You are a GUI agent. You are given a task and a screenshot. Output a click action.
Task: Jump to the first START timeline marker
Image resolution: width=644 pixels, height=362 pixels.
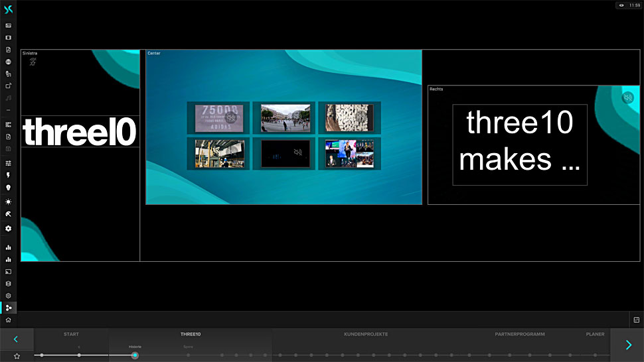42,355
